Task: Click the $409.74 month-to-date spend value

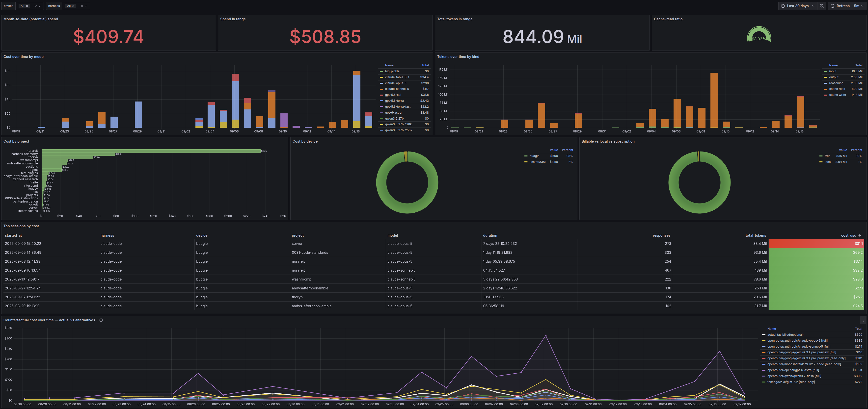Action: click(x=108, y=36)
